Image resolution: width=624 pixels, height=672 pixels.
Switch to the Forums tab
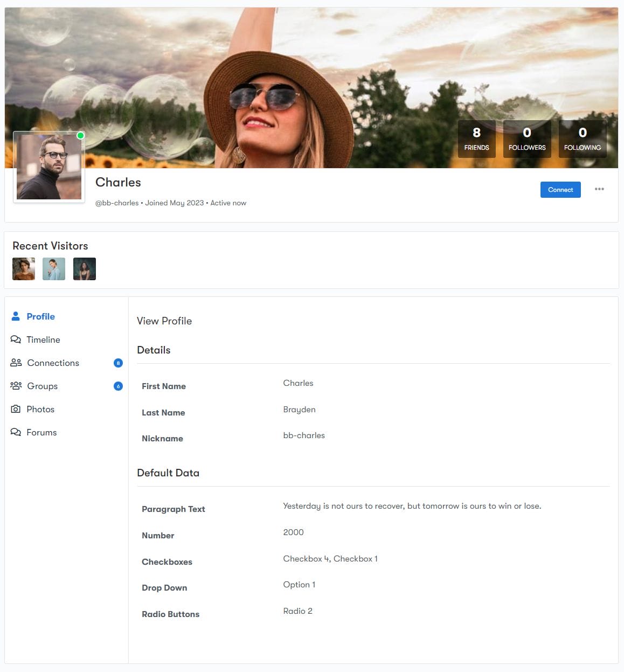[x=41, y=432]
